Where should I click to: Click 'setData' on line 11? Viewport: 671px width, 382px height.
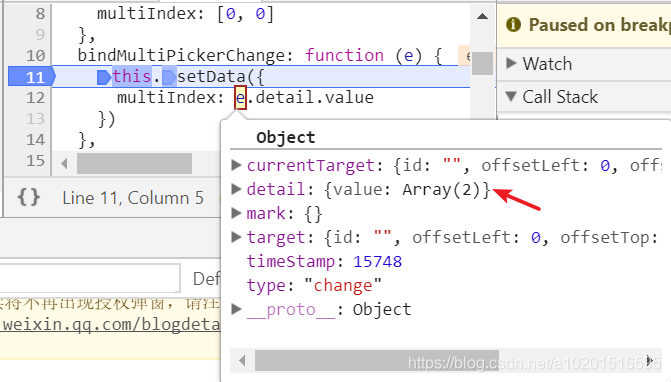(x=211, y=77)
